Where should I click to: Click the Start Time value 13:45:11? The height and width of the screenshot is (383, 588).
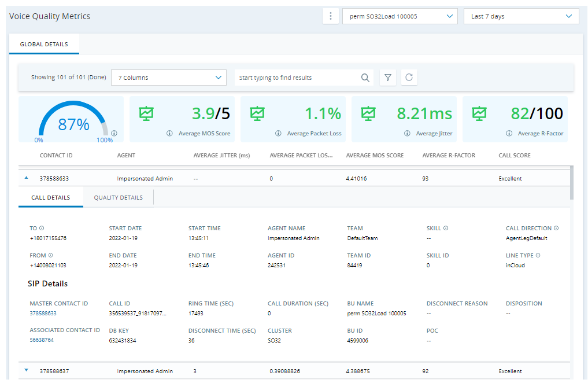[x=198, y=238]
